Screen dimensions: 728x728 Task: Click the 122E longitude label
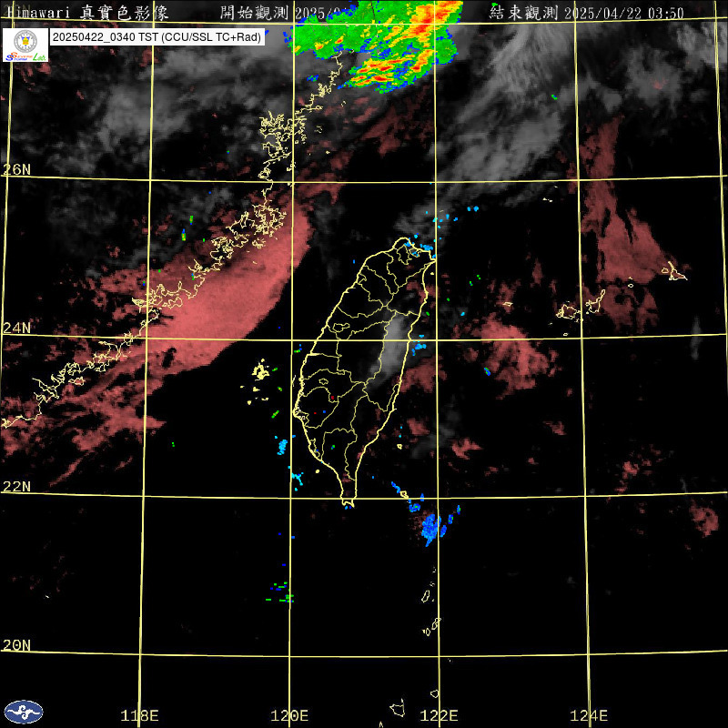tap(439, 715)
